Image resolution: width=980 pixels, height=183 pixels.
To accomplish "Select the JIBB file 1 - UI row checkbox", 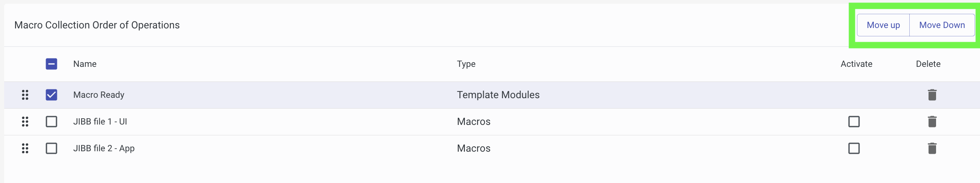I will [x=51, y=122].
